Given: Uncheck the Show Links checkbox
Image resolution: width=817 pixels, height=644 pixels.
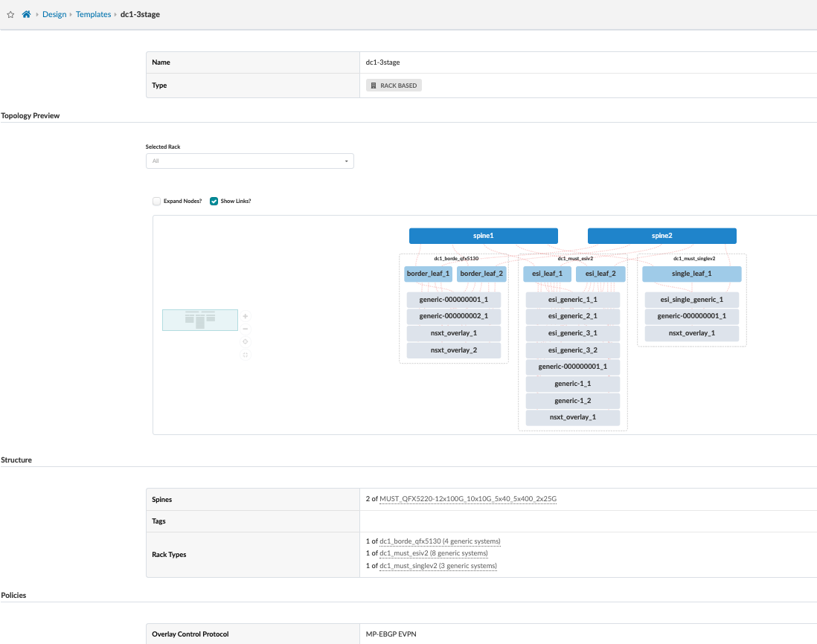Looking at the screenshot, I should click(214, 201).
